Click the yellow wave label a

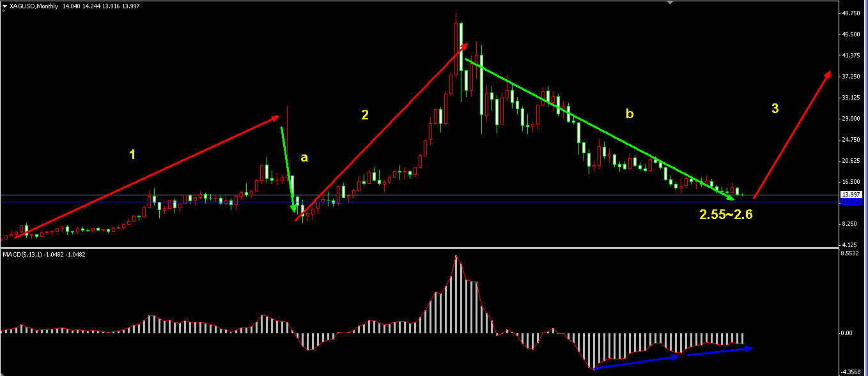(x=304, y=158)
